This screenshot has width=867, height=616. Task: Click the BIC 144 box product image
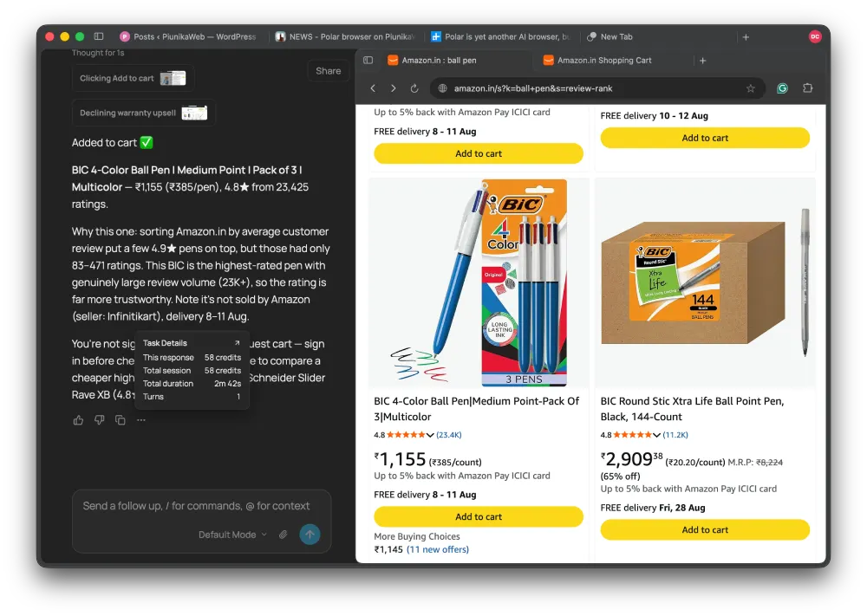[705, 282]
